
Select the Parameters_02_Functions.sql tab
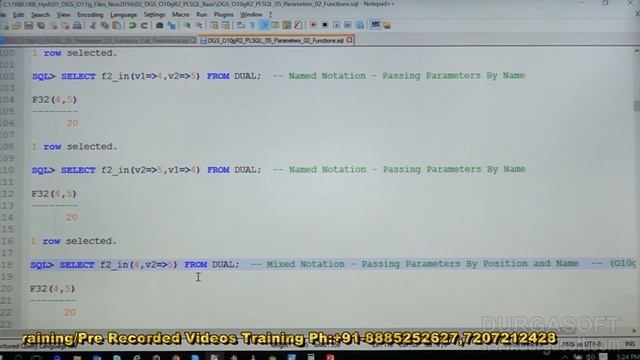[275, 40]
